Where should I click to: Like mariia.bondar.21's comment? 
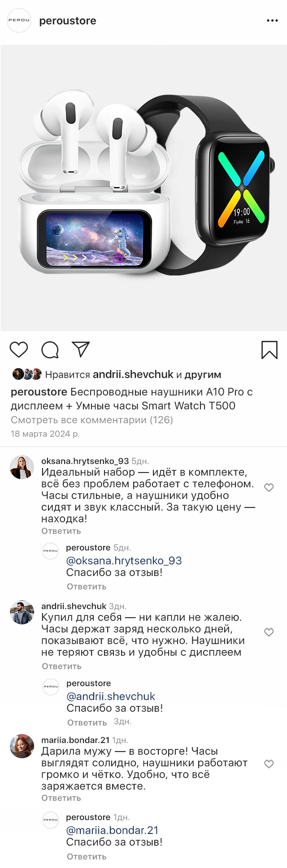(x=269, y=764)
